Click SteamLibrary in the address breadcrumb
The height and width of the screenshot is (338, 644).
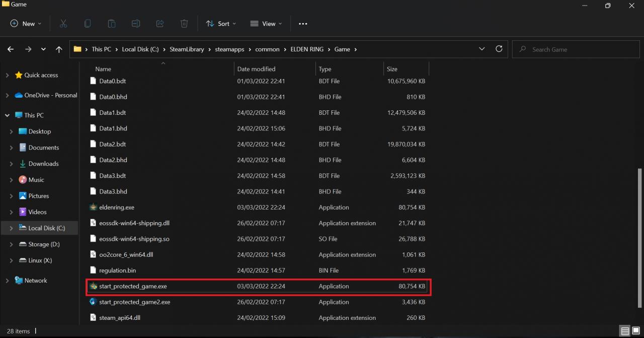(x=187, y=49)
